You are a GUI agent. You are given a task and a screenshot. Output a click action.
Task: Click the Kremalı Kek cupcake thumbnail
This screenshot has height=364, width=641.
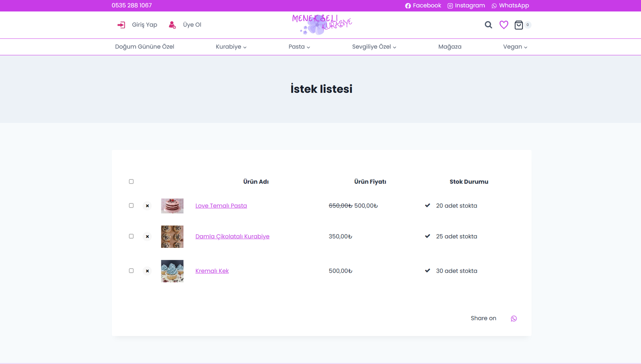(x=172, y=271)
